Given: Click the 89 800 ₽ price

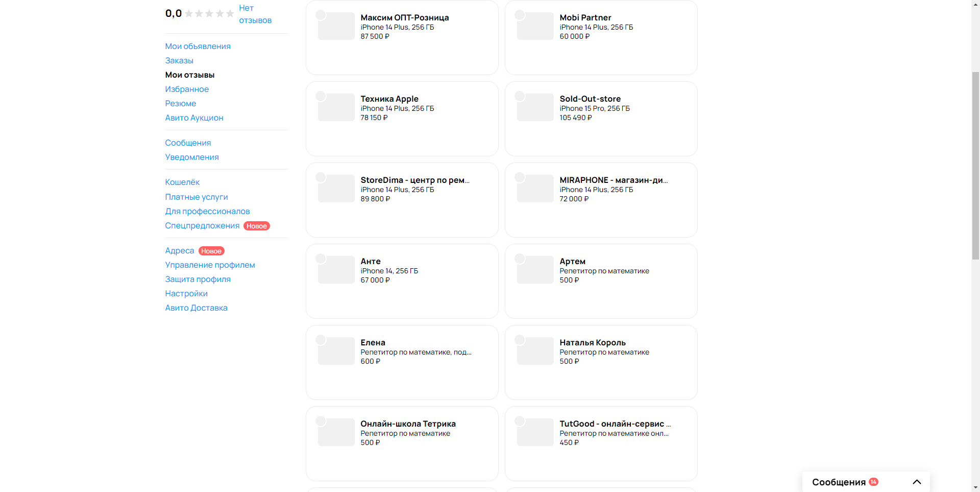Looking at the screenshot, I should [x=375, y=199].
